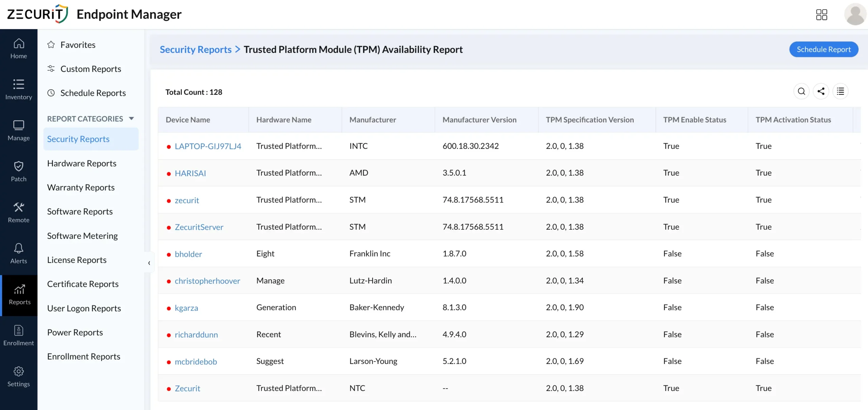Click manufacturer cell AMD

pyautogui.click(x=359, y=173)
